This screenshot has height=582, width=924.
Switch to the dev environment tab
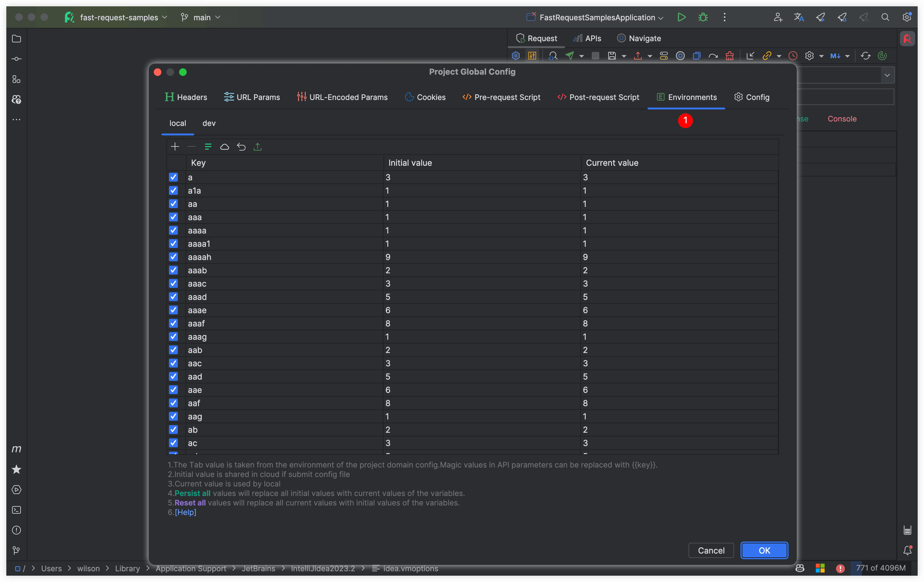click(x=209, y=123)
